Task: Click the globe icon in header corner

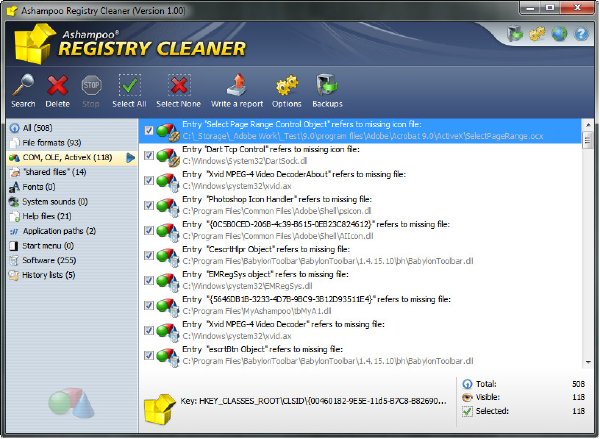Action: pos(559,34)
